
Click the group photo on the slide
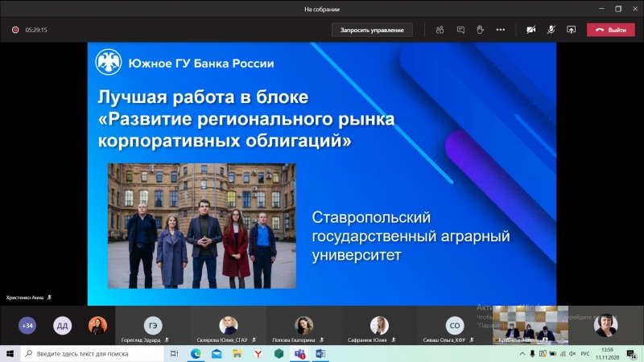point(202,226)
